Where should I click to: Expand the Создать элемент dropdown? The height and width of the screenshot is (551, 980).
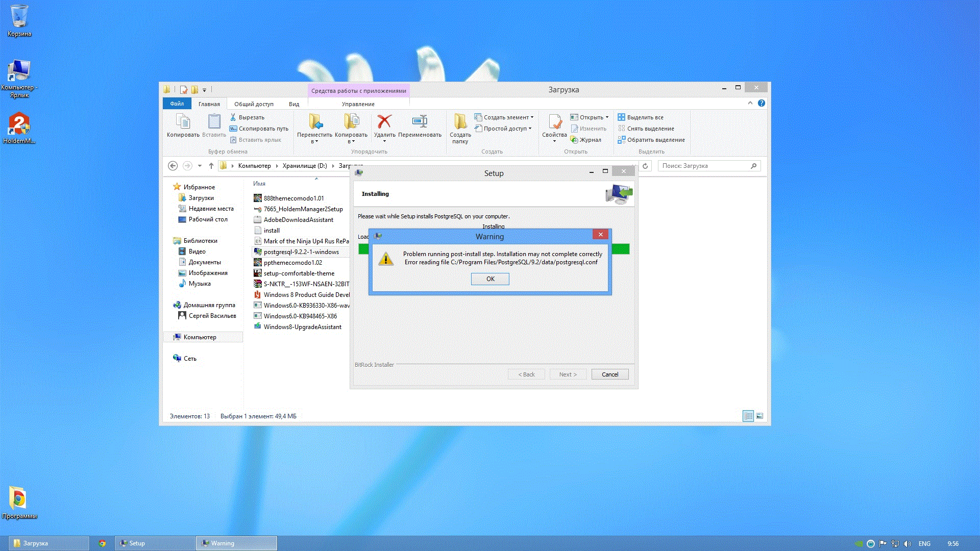(x=532, y=117)
